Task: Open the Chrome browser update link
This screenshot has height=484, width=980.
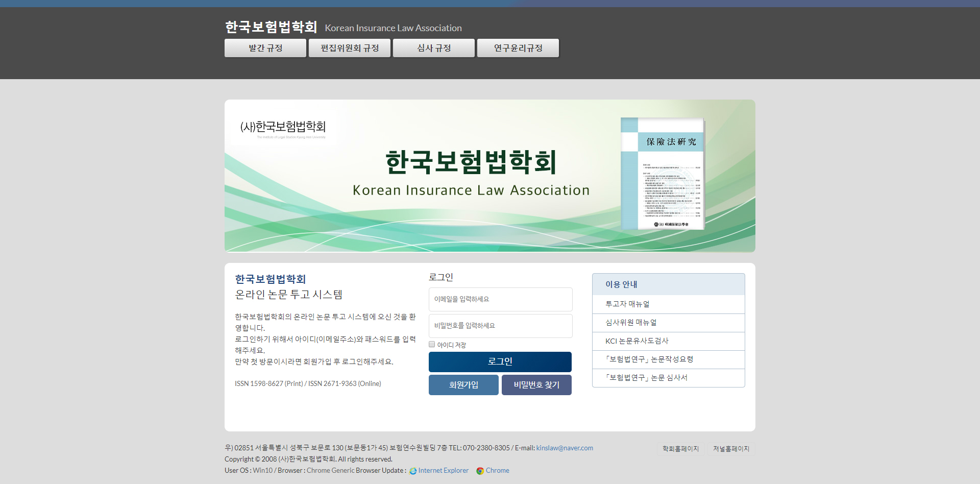Action: pyautogui.click(x=498, y=471)
